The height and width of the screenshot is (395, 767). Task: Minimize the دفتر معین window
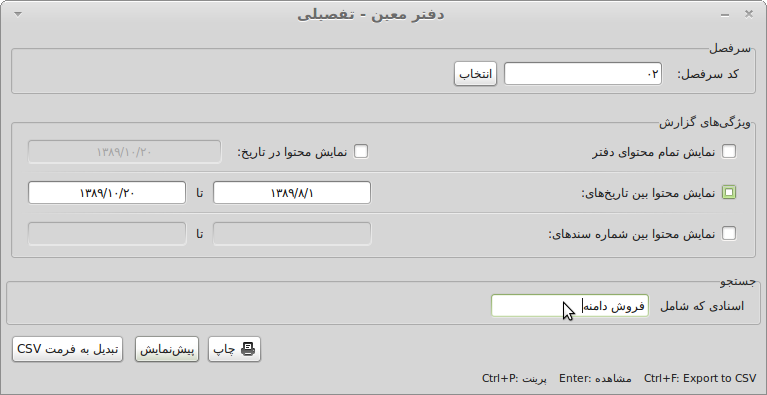(725, 15)
